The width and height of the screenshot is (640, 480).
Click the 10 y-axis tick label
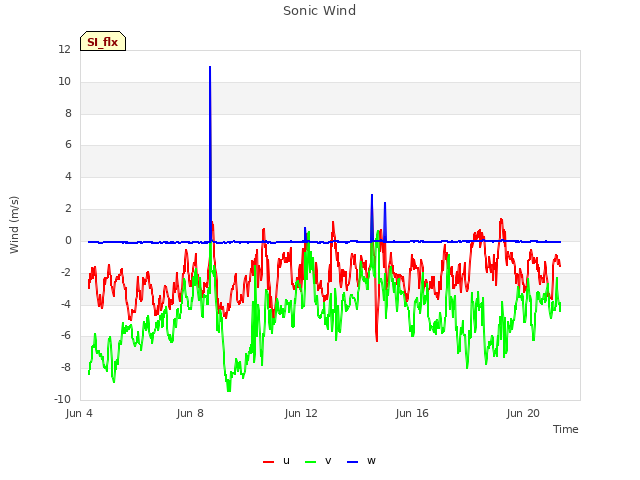coord(64,82)
